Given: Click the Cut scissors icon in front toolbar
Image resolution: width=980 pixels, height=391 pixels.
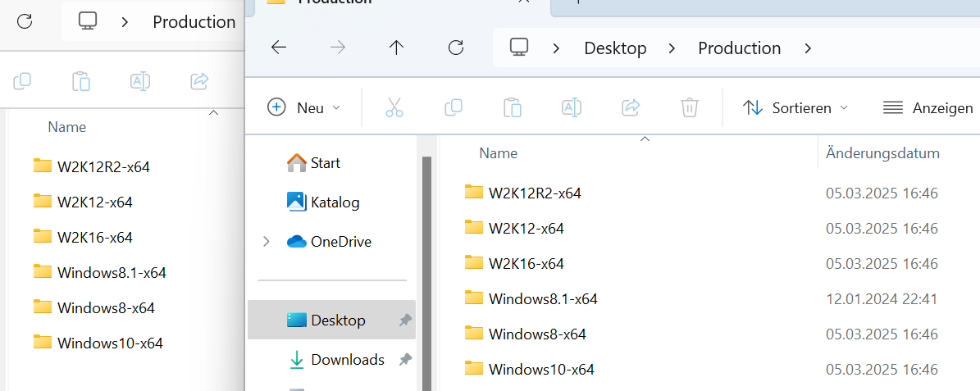Looking at the screenshot, I should click(394, 107).
